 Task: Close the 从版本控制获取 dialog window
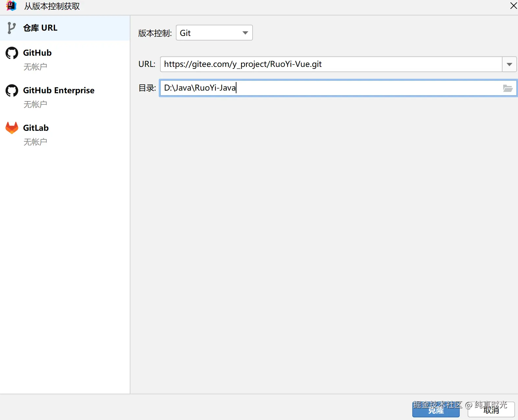click(513, 6)
